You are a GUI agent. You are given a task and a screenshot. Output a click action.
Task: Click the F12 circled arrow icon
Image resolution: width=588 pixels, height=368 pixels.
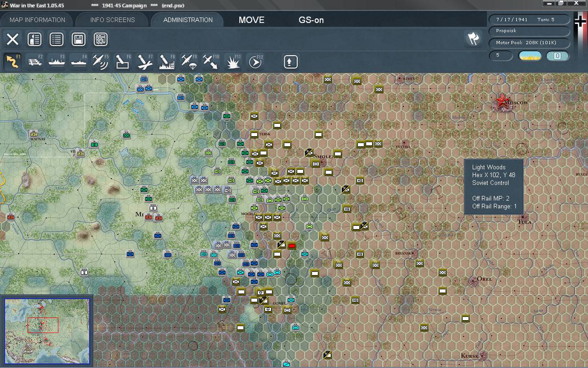pos(255,62)
